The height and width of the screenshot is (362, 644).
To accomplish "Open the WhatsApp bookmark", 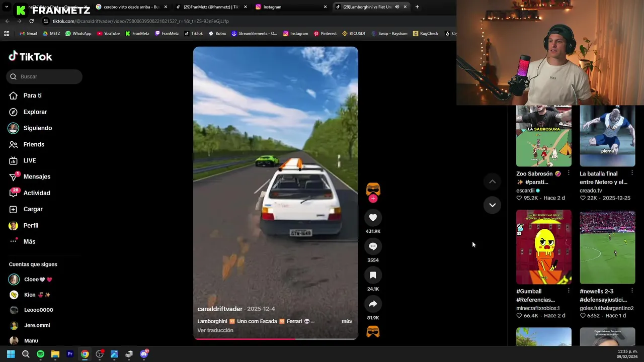I will 78,34.
